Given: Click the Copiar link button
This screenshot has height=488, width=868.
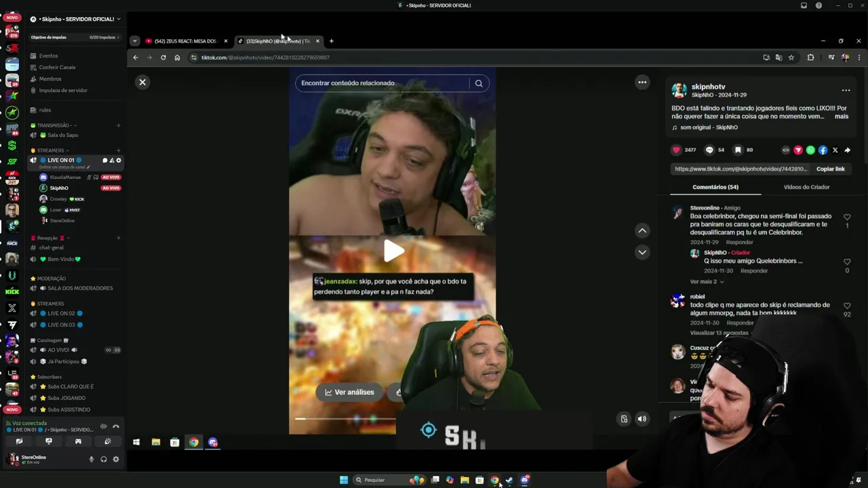Looking at the screenshot, I should pos(830,169).
